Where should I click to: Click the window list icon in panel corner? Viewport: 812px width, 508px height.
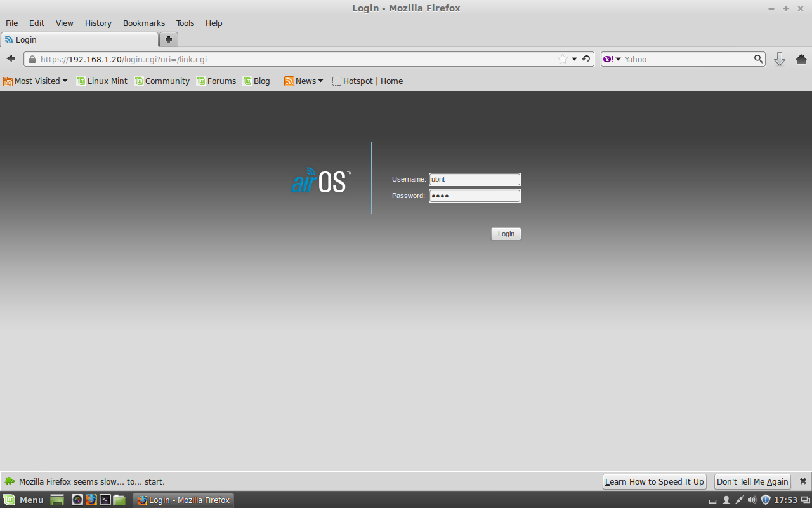tap(806, 500)
